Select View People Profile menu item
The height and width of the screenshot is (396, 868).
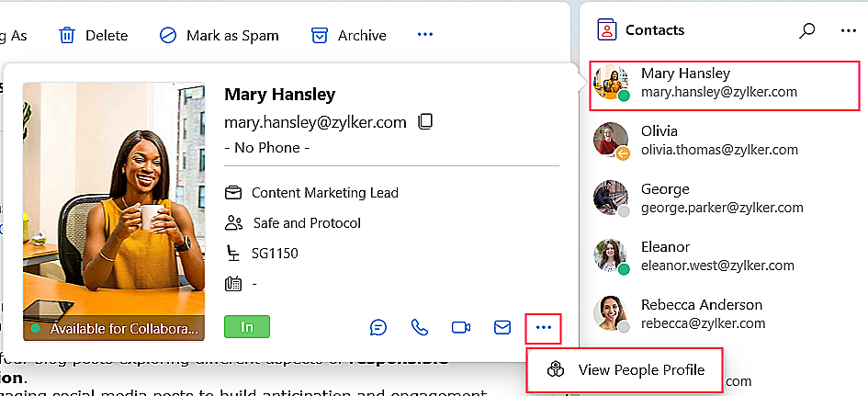pyautogui.click(x=625, y=370)
